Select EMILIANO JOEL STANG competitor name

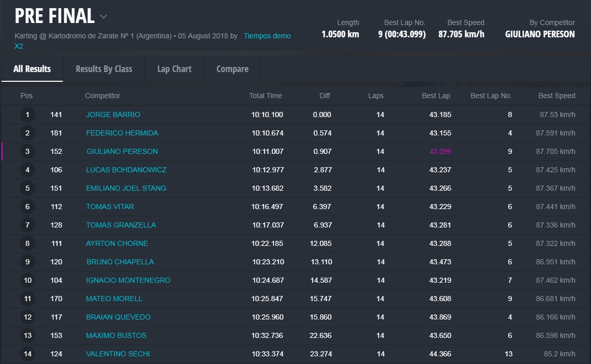coord(126,188)
